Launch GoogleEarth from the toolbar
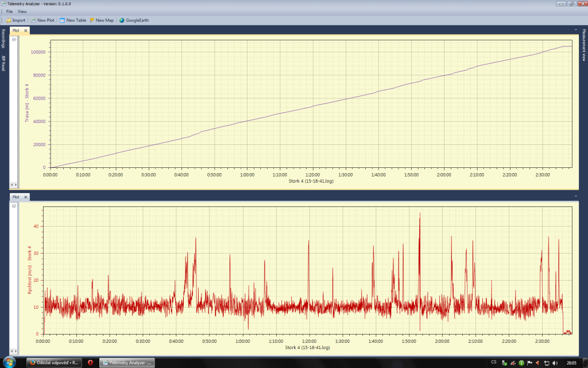Image resolution: width=588 pixels, height=368 pixels. 133,20
